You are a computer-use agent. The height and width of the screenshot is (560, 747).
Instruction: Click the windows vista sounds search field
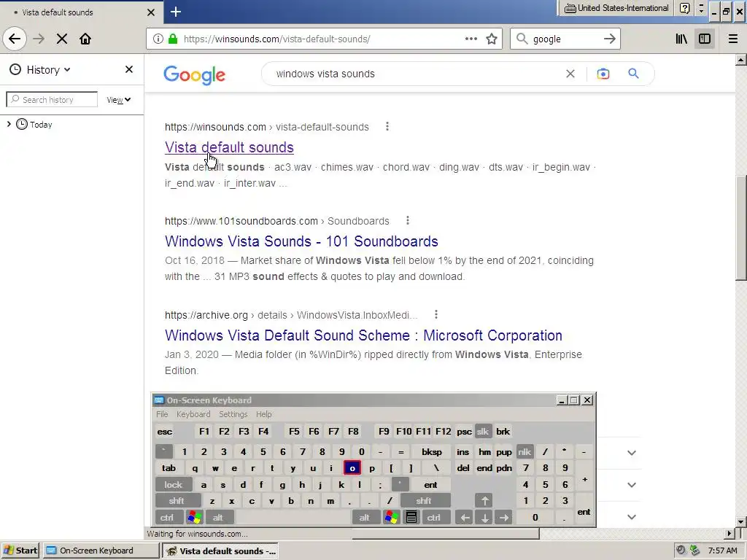pos(414,74)
